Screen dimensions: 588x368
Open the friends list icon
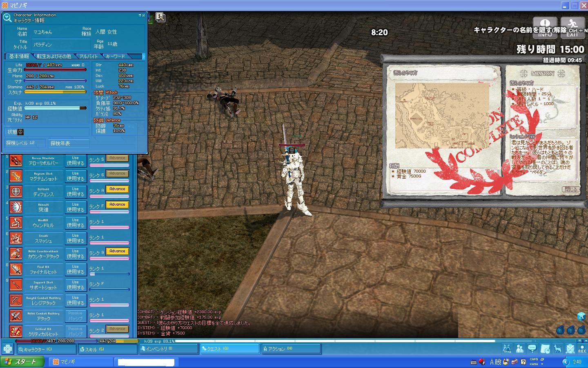click(520, 349)
